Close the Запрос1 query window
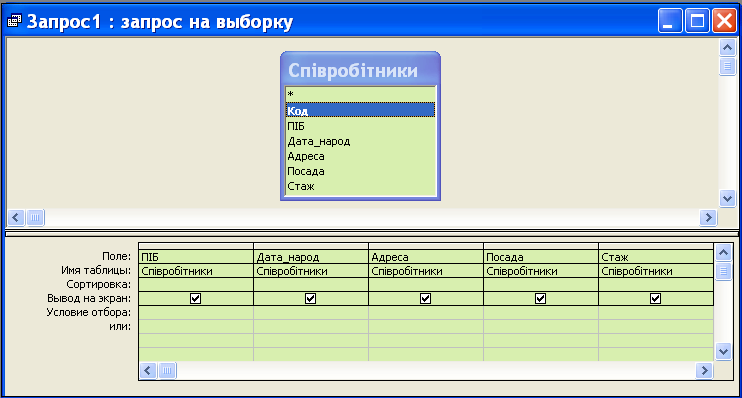Viewport: 742px width, 398px height. pos(724,21)
